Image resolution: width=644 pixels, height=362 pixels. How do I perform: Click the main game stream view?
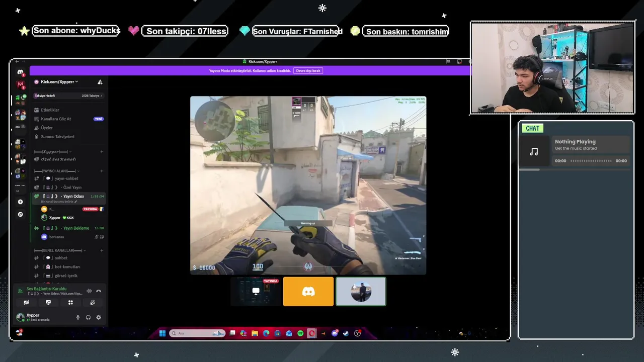(x=308, y=186)
